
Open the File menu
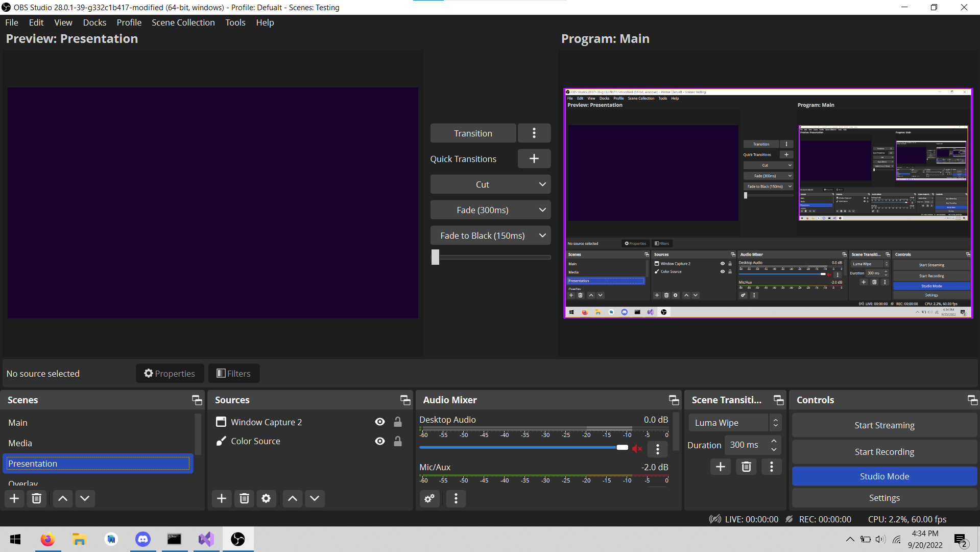[x=12, y=22]
